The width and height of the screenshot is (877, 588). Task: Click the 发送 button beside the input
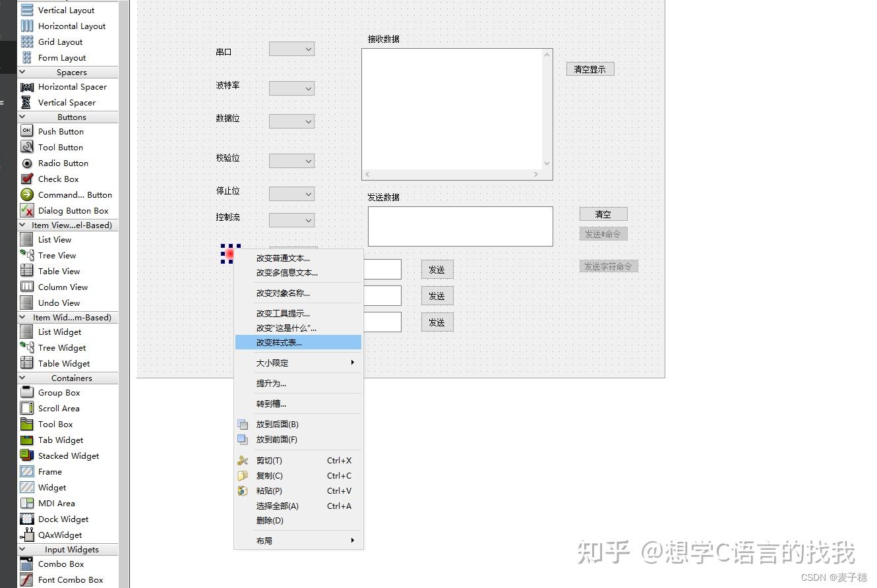pos(437,269)
